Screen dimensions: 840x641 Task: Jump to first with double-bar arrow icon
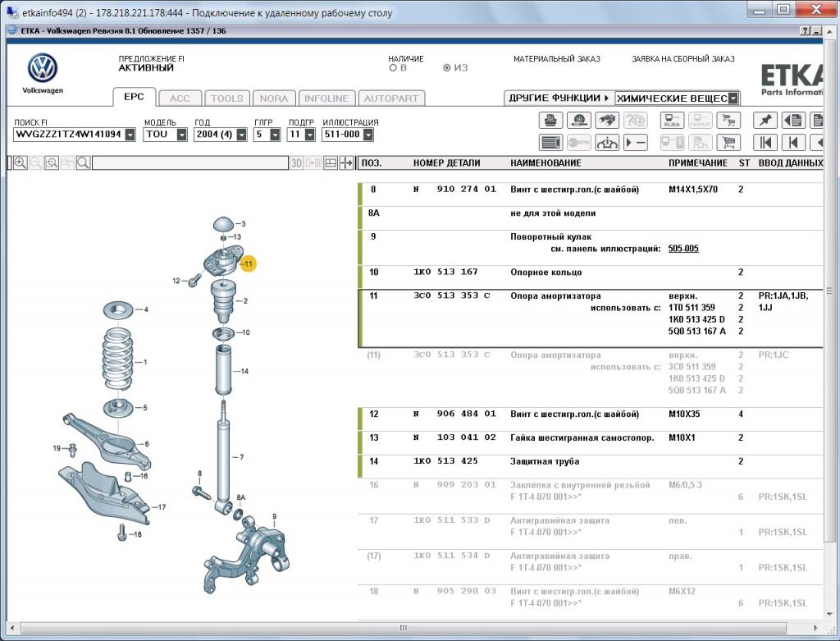[765, 143]
